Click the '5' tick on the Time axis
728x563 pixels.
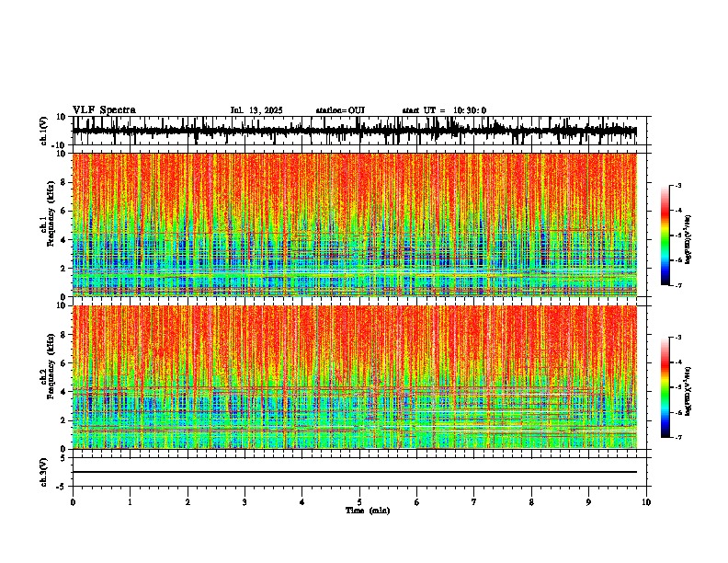point(359,502)
